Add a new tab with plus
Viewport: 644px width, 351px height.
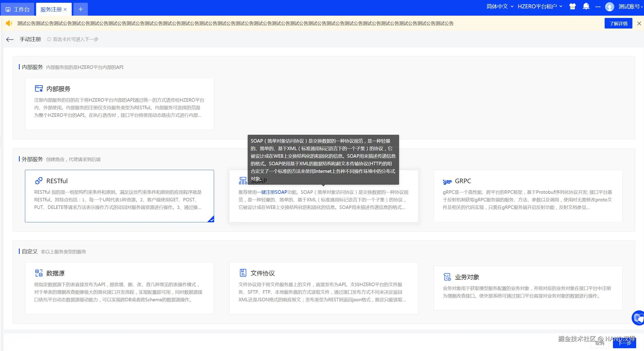(x=81, y=9)
